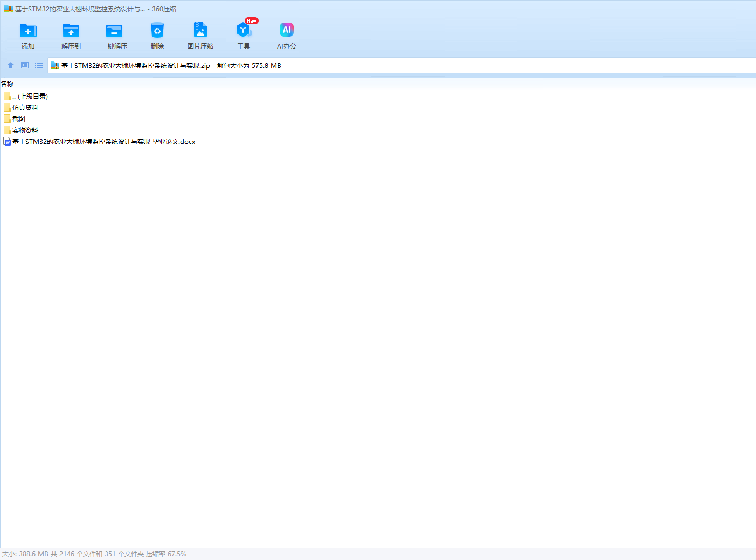756x560 pixels.
Task: Click the 360压缩 app icon in title bar
Action: click(9, 9)
